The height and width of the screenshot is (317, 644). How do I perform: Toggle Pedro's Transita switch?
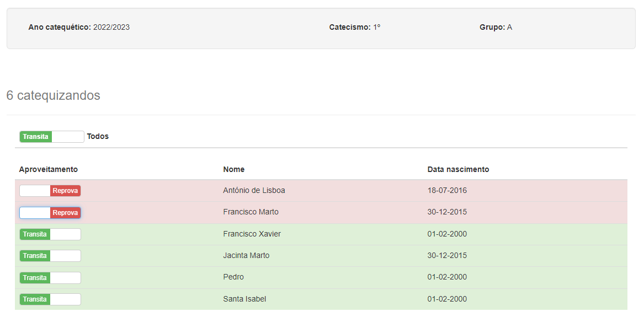tap(50, 278)
